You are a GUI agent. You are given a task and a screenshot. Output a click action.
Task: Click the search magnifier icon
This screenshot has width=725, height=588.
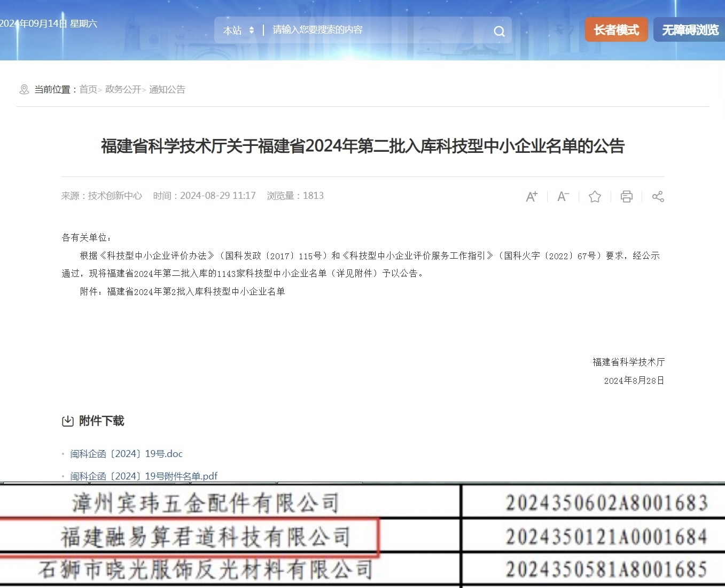click(499, 31)
